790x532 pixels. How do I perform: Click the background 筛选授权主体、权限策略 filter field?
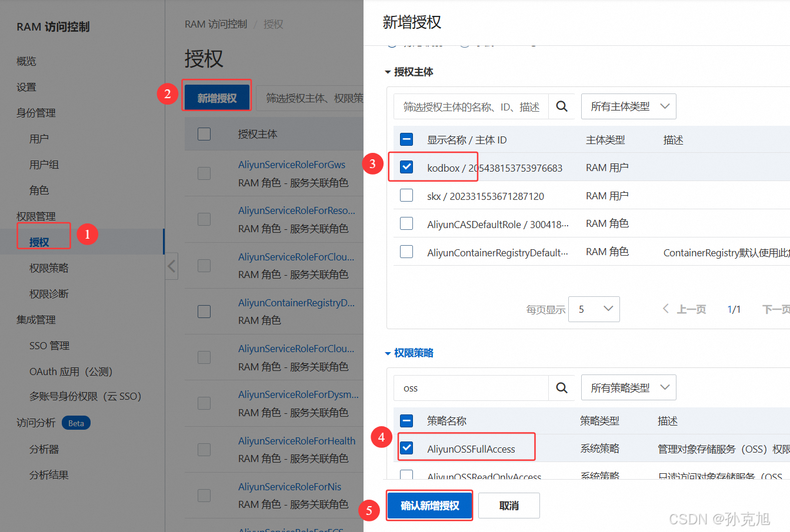pyautogui.click(x=310, y=98)
